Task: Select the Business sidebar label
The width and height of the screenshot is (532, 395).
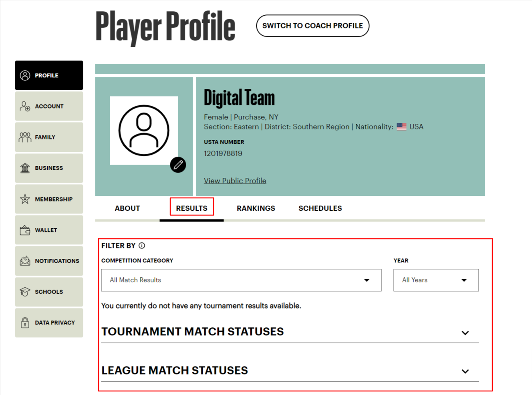Action: tap(49, 168)
